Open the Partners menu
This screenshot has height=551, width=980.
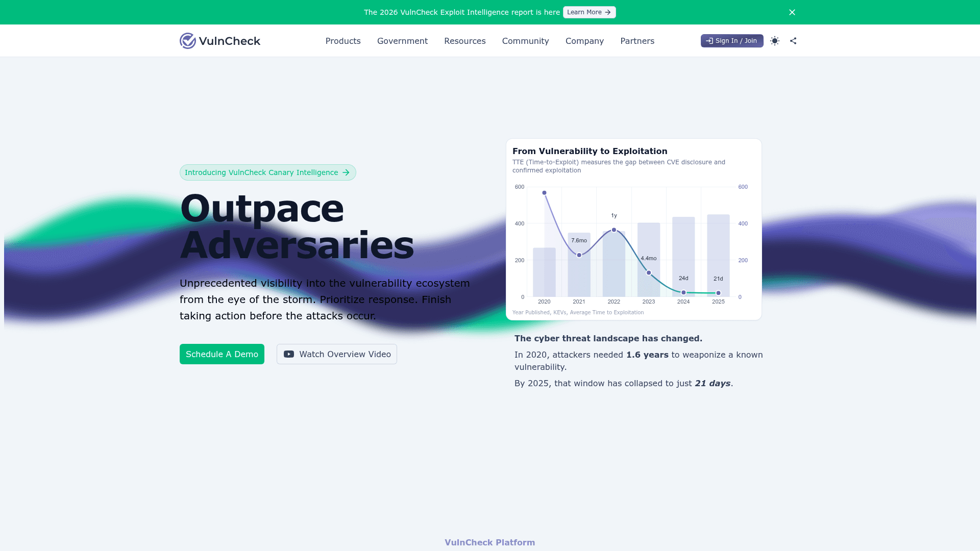tap(637, 41)
